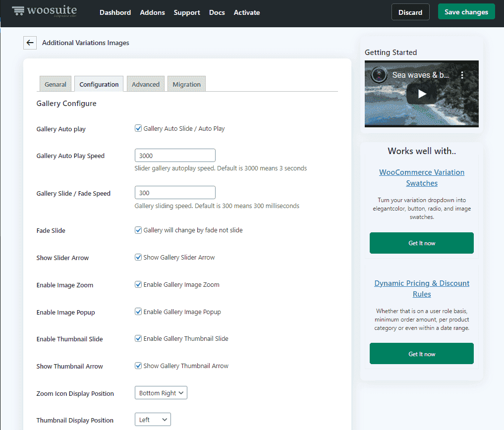Play the Getting Started video
This screenshot has height=430, width=504.
tap(421, 94)
